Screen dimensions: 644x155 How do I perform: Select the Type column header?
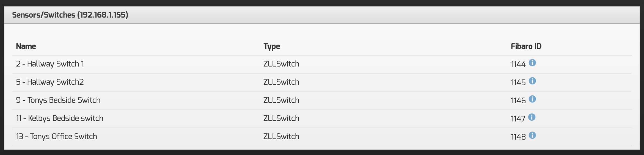271,46
